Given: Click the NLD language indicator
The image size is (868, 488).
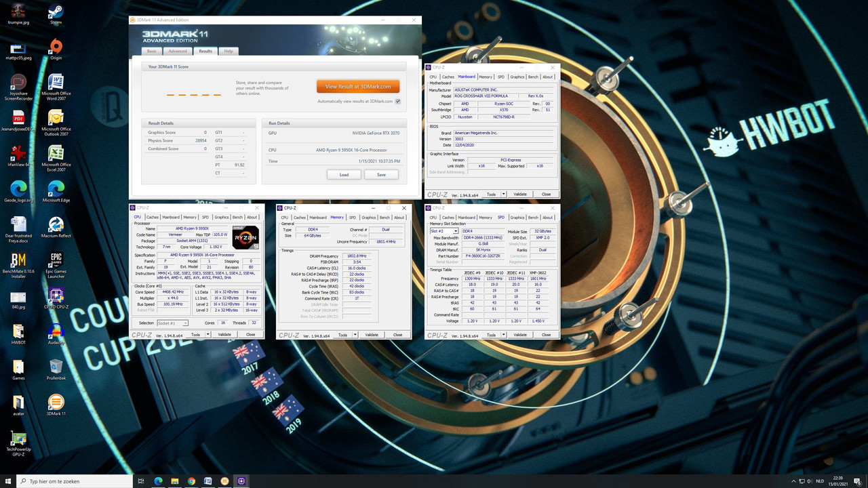Looking at the screenshot, I should tap(820, 481).
